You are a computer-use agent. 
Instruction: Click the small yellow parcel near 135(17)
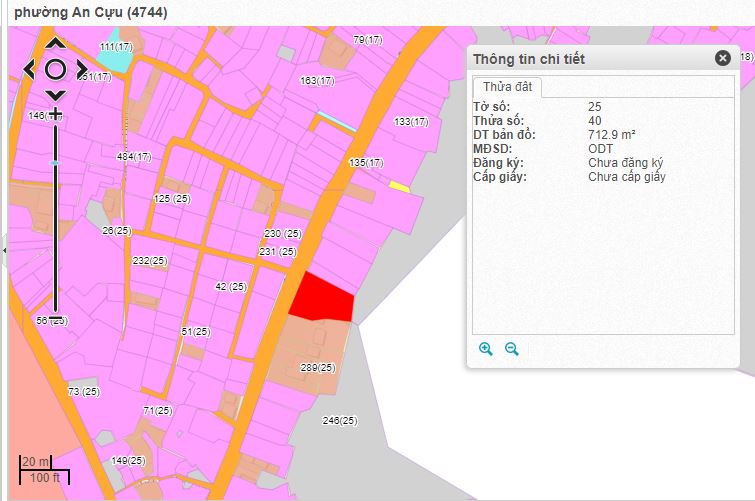pos(399,186)
